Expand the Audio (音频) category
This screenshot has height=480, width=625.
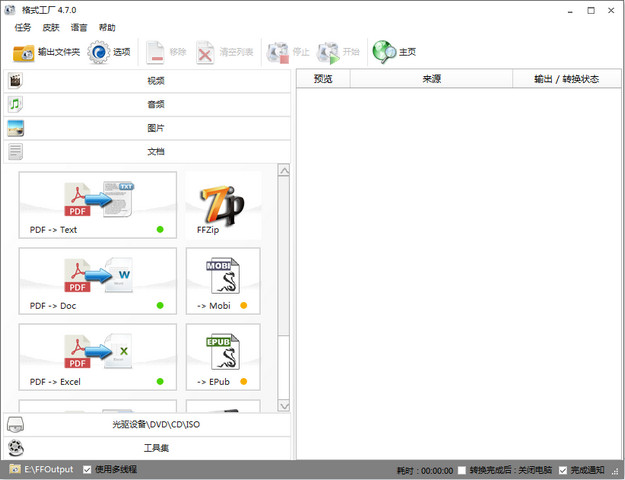coord(147,104)
